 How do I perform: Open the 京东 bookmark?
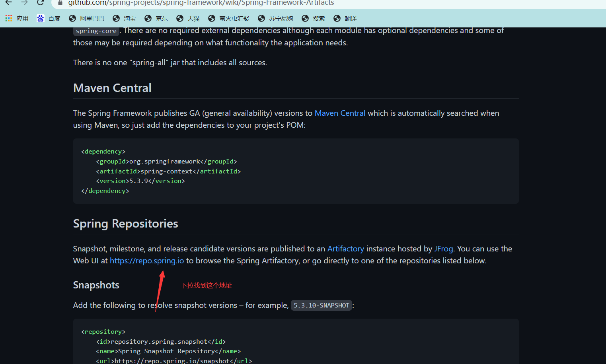point(156,18)
